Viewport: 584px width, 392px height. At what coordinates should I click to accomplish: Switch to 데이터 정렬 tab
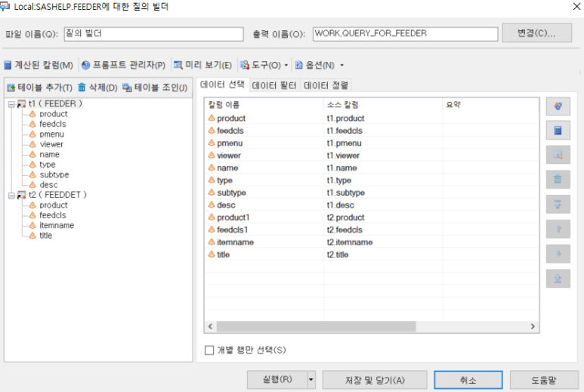326,85
